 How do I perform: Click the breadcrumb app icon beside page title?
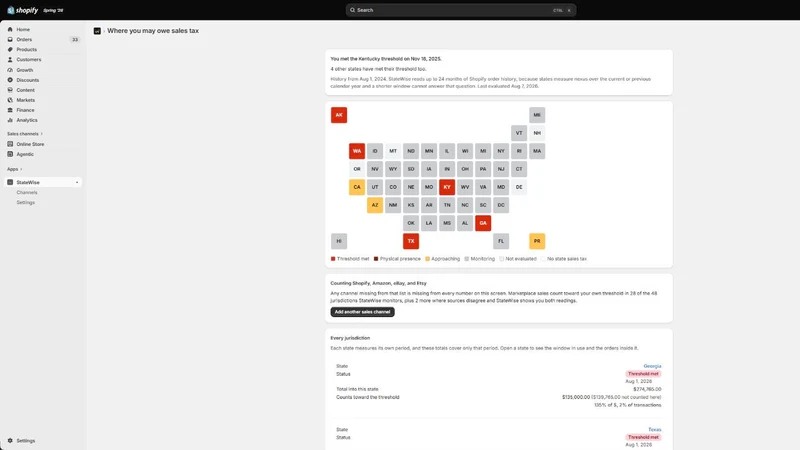(97, 31)
